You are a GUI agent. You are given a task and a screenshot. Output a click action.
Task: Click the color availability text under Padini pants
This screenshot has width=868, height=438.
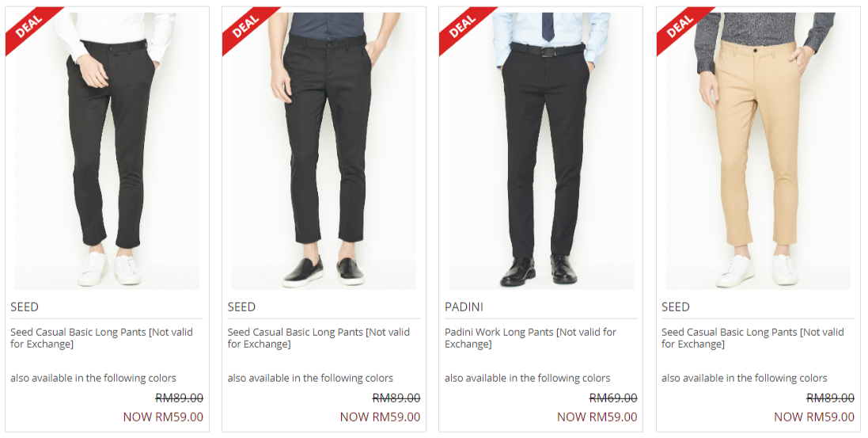click(x=528, y=378)
